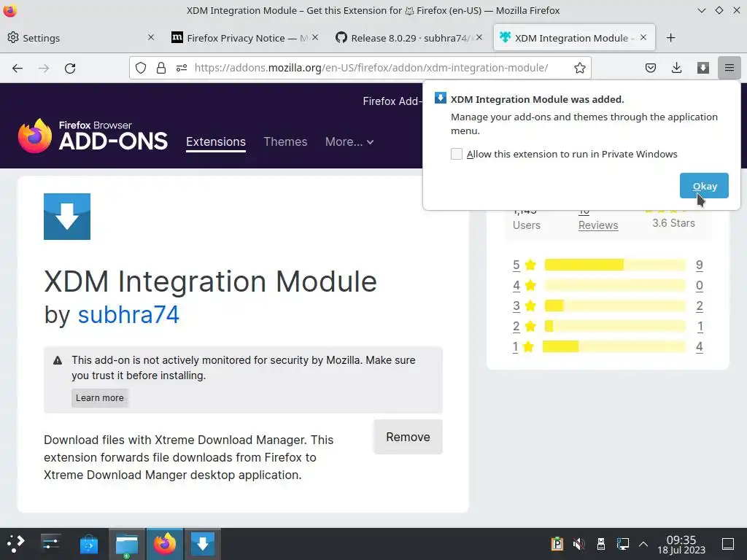Open System Settings from taskbar

click(50, 543)
